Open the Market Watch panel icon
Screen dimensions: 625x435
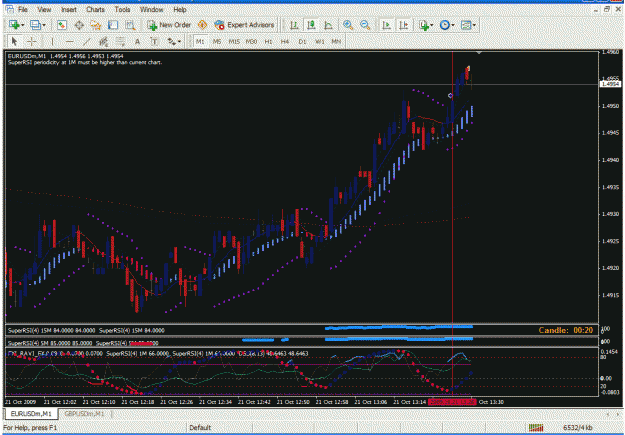(62, 25)
